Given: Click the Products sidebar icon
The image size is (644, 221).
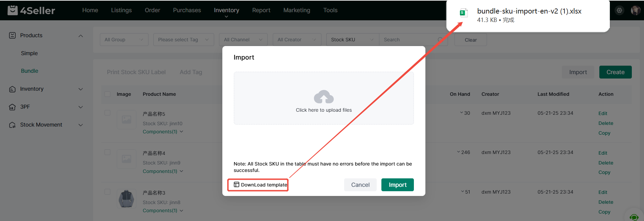Looking at the screenshot, I should (x=12, y=35).
